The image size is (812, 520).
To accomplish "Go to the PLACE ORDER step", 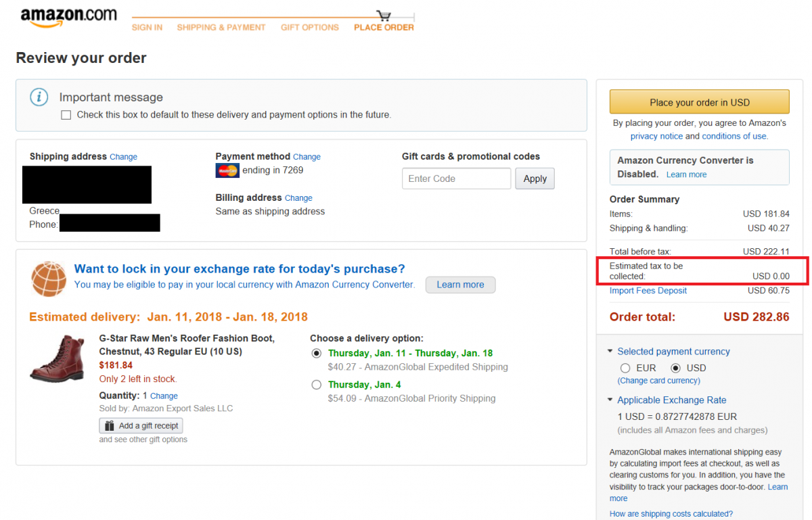I will (384, 28).
